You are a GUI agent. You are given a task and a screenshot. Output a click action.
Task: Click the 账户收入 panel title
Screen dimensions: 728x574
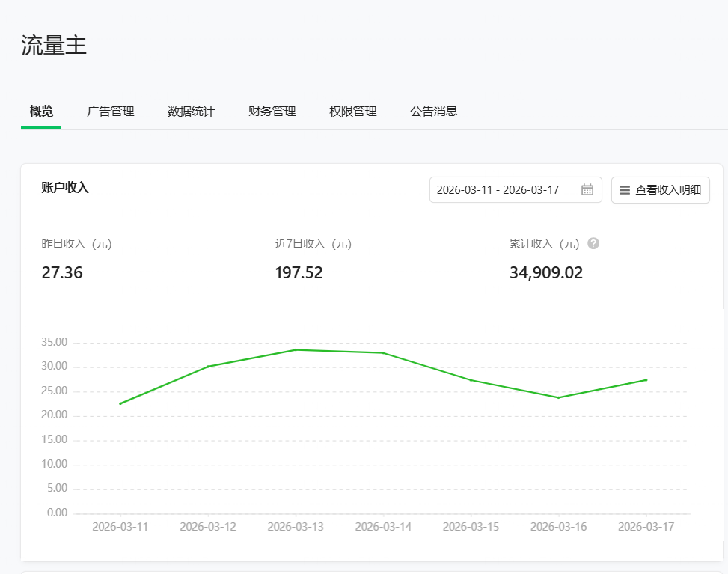pos(65,188)
